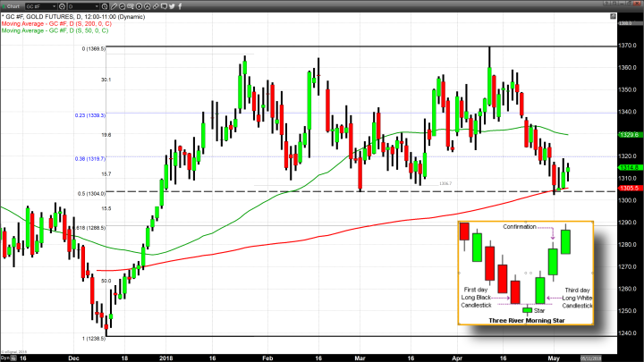Click the Three River Morning Star inset image
The width and height of the screenshot is (644, 362).
point(526,273)
